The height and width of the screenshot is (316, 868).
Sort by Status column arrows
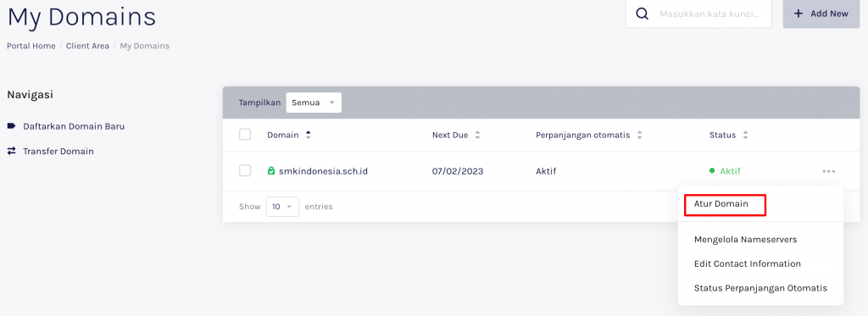tap(745, 135)
